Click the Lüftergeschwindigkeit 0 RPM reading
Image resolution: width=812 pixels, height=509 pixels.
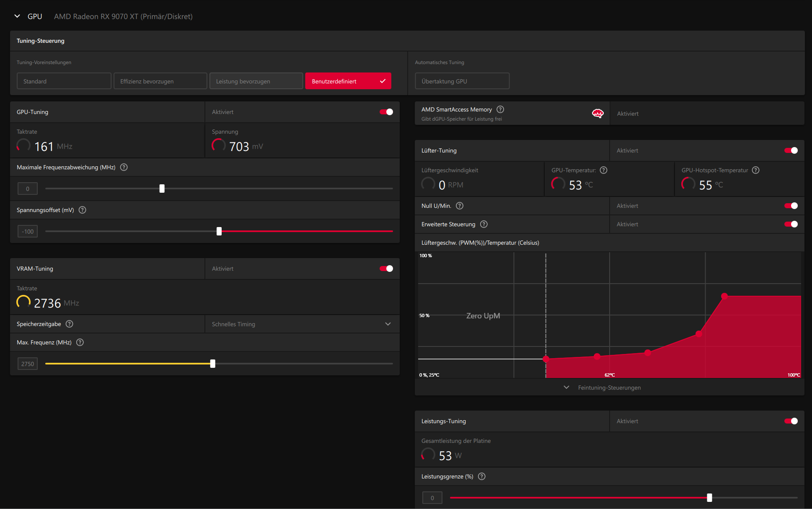pyautogui.click(x=451, y=185)
